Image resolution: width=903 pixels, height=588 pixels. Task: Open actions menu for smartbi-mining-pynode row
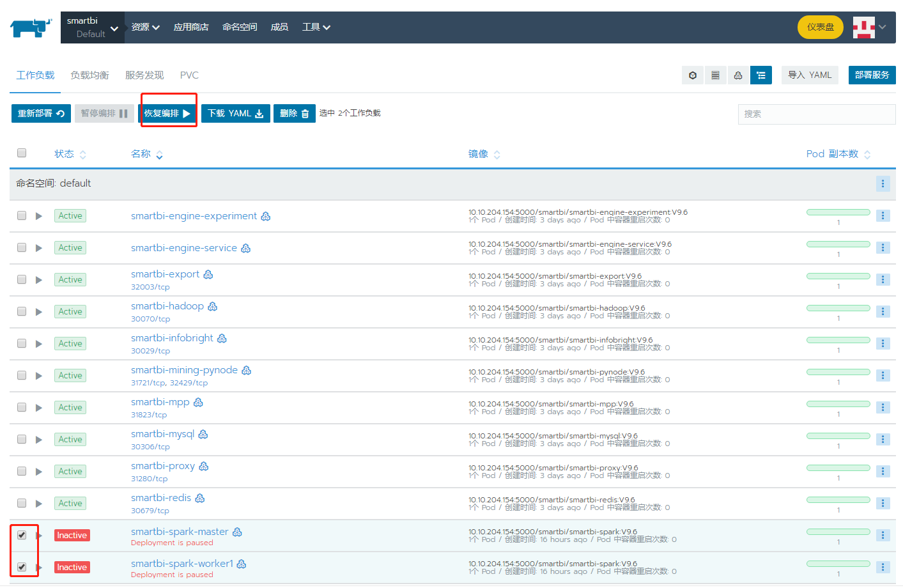click(883, 375)
